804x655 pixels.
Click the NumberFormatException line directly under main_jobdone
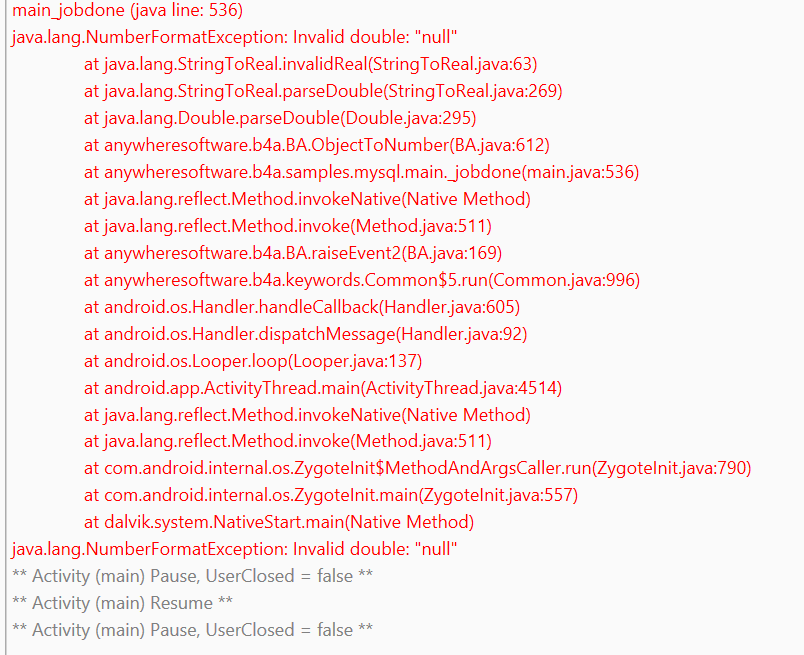click(x=234, y=38)
